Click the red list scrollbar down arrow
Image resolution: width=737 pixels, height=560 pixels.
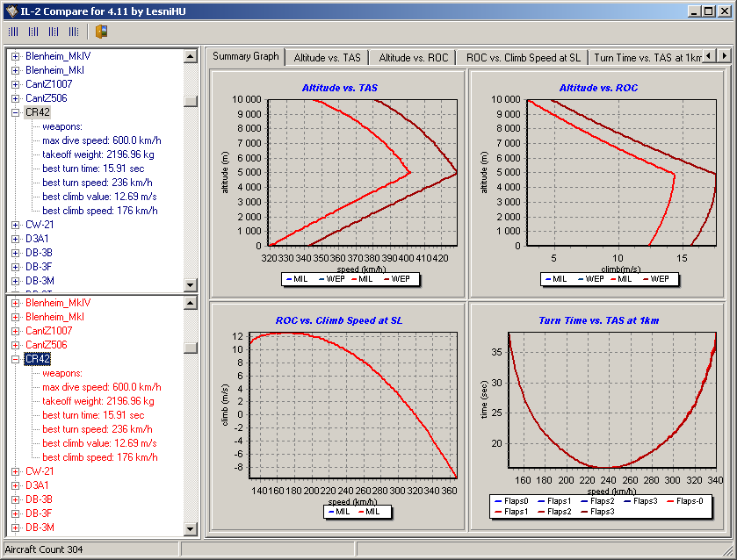click(191, 529)
